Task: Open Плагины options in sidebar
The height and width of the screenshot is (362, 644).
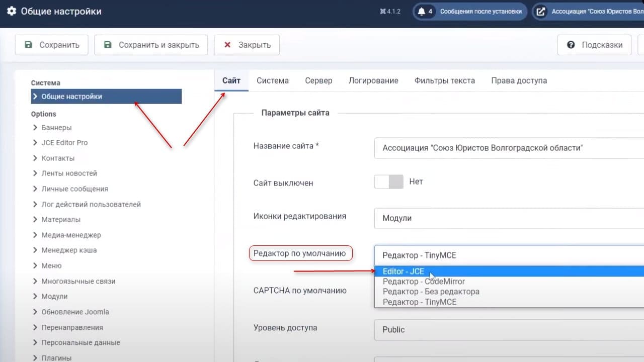Action: click(56, 358)
